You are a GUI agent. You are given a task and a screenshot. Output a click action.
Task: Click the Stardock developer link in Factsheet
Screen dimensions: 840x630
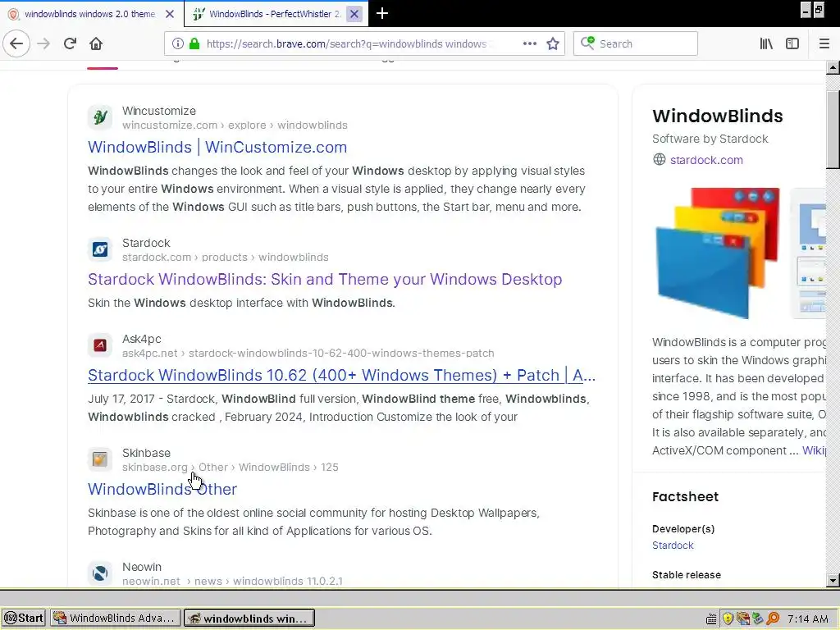click(x=673, y=545)
